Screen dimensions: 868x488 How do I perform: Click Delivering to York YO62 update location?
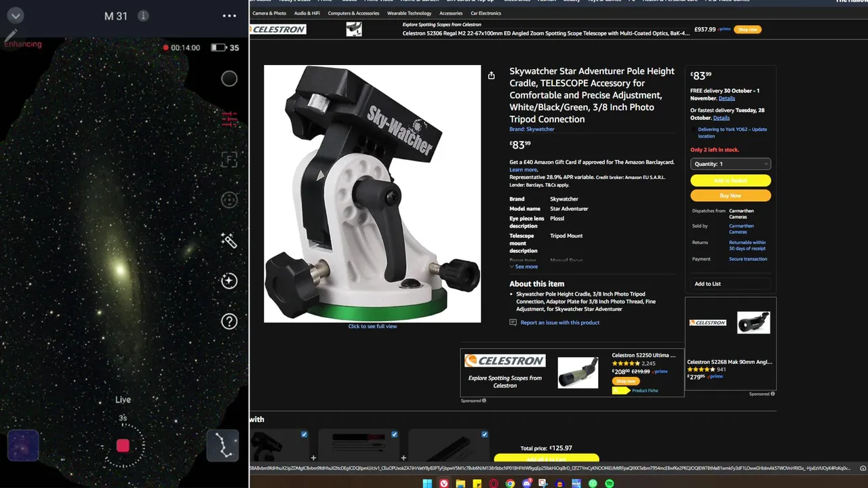(x=732, y=132)
